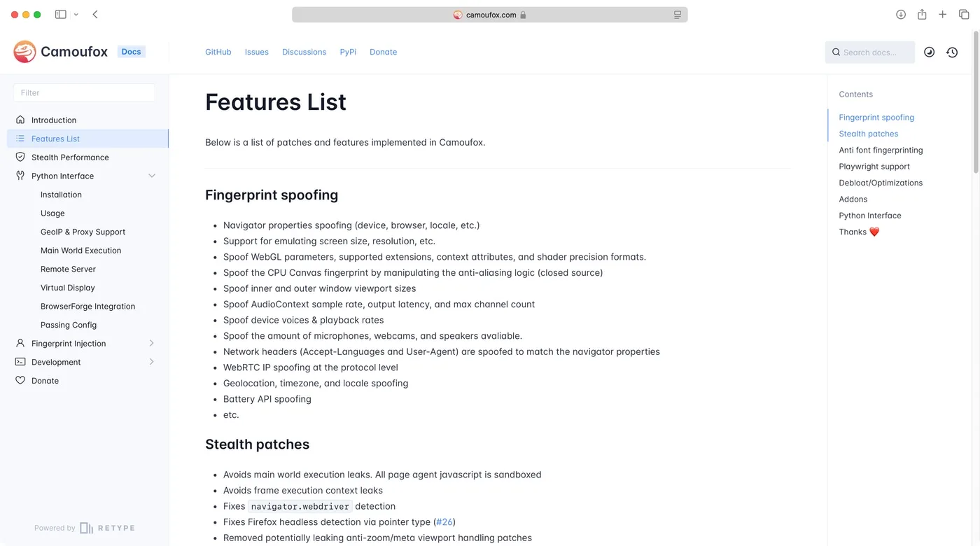Click the camoufox.com address bar
This screenshot has width=980, height=546.
pyautogui.click(x=490, y=15)
